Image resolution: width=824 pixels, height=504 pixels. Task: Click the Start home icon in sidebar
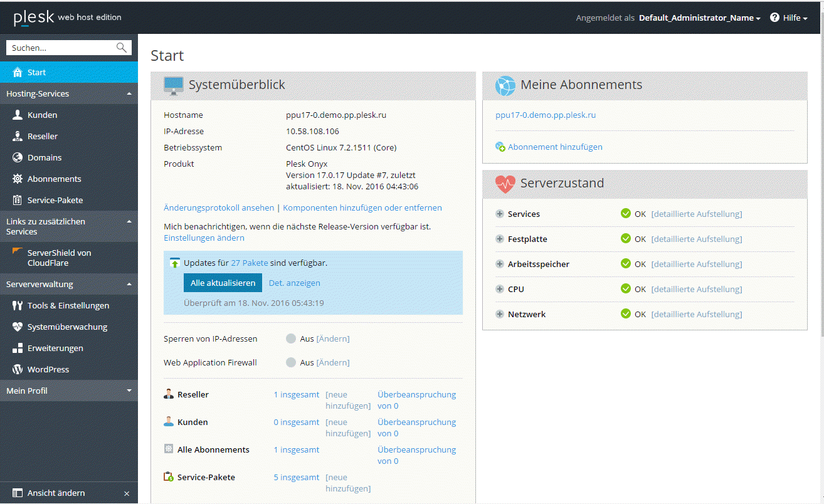[18, 72]
